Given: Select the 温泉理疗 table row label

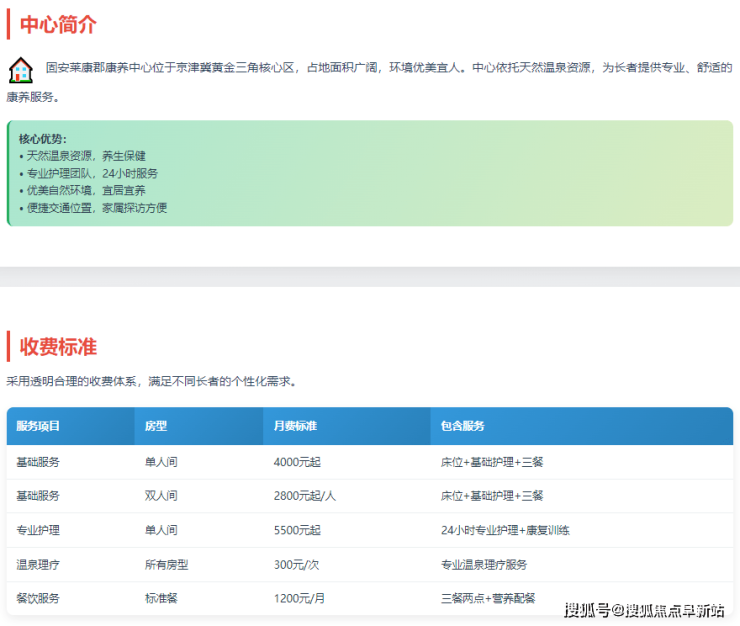Looking at the screenshot, I should click(38, 564).
